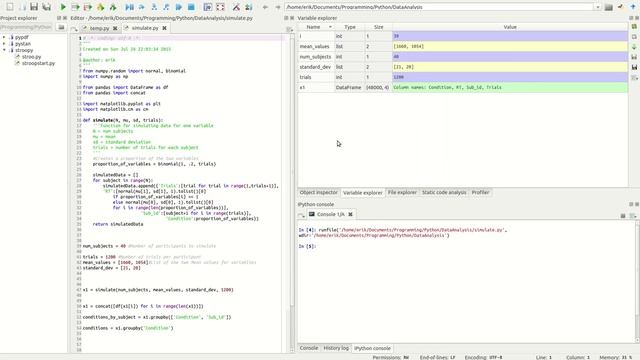640x360 pixels.
Task: Click the IPython console input prompt In [5]
Action: [x=307, y=246]
